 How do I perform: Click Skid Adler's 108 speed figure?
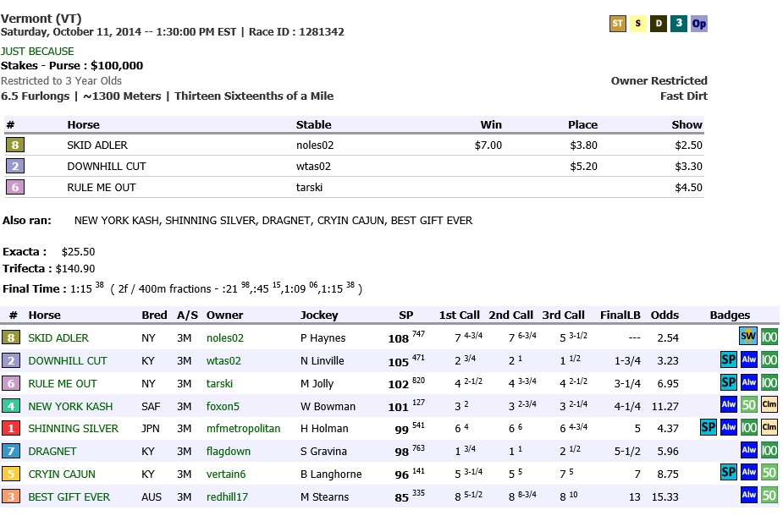pyautogui.click(x=399, y=339)
